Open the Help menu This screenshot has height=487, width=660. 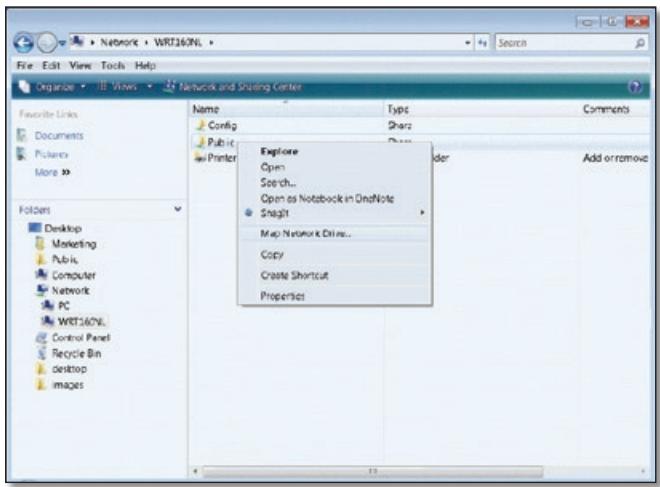(x=145, y=65)
